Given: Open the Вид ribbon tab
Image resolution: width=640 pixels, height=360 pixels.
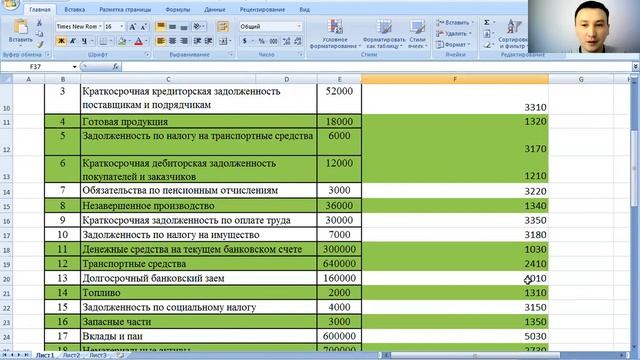Looking at the screenshot, I should pos(304,9).
